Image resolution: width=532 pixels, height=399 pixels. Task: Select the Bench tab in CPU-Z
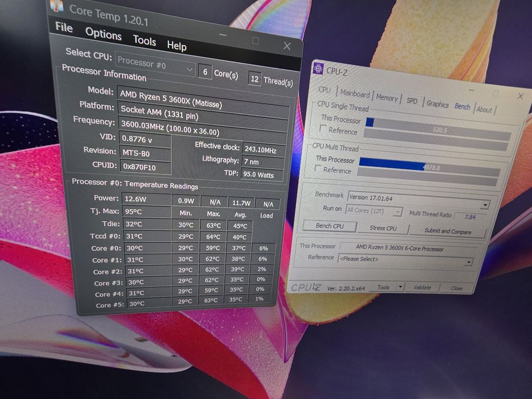click(x=462, y=106)
